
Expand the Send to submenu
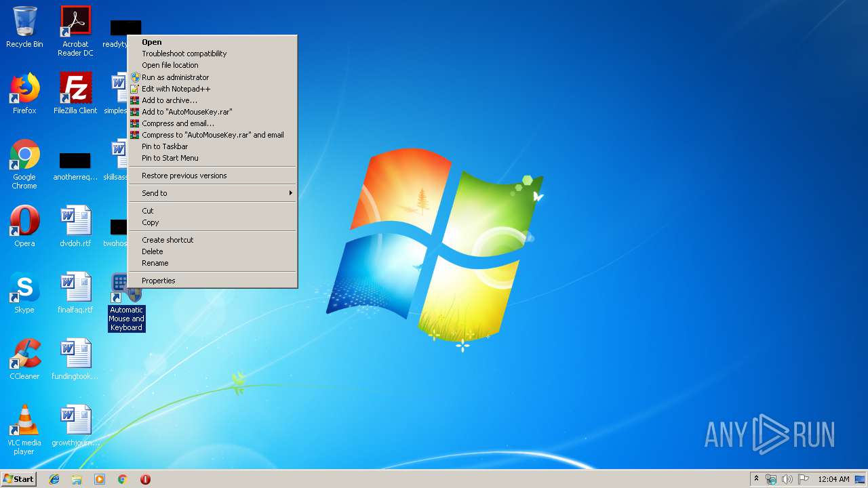(213, 193)
